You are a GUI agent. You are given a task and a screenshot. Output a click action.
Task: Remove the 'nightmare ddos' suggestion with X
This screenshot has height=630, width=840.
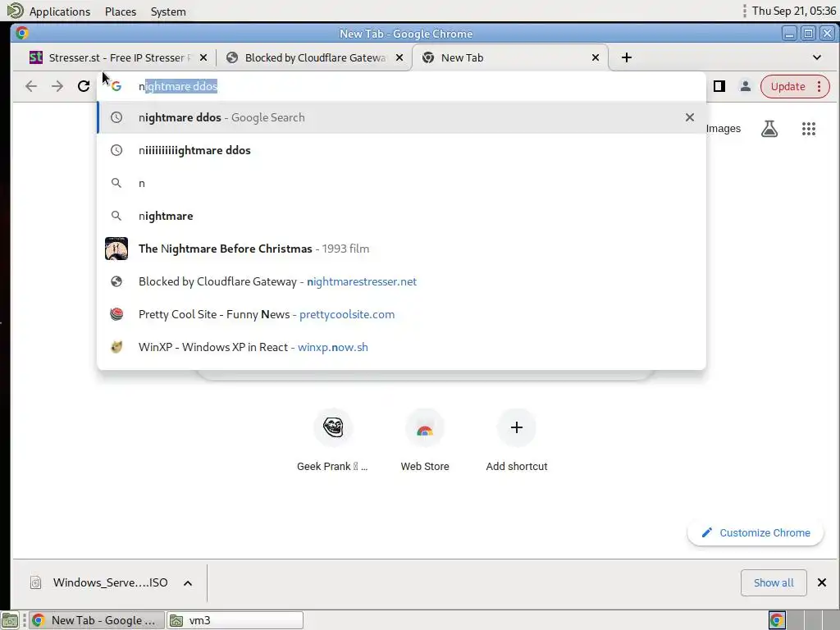coord(689,117)
